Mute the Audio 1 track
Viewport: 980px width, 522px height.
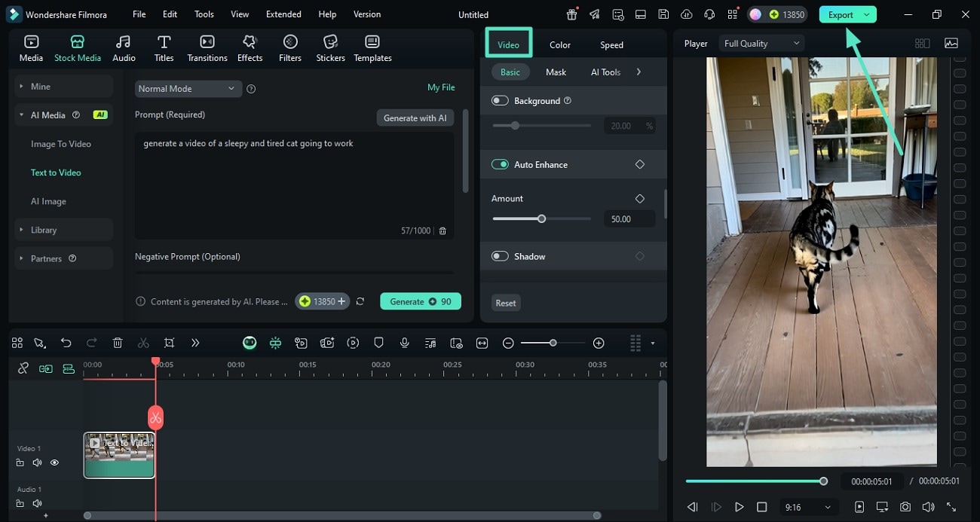pos(37,503)
